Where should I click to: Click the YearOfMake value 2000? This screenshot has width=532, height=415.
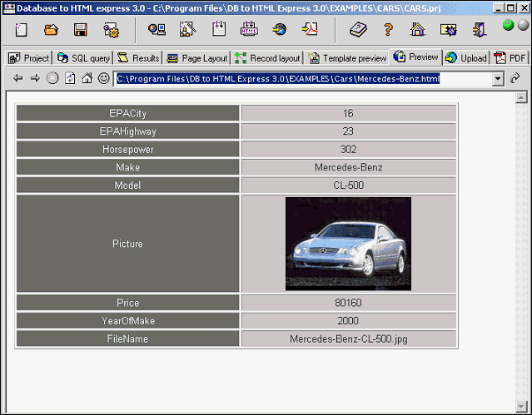[349, 320]
